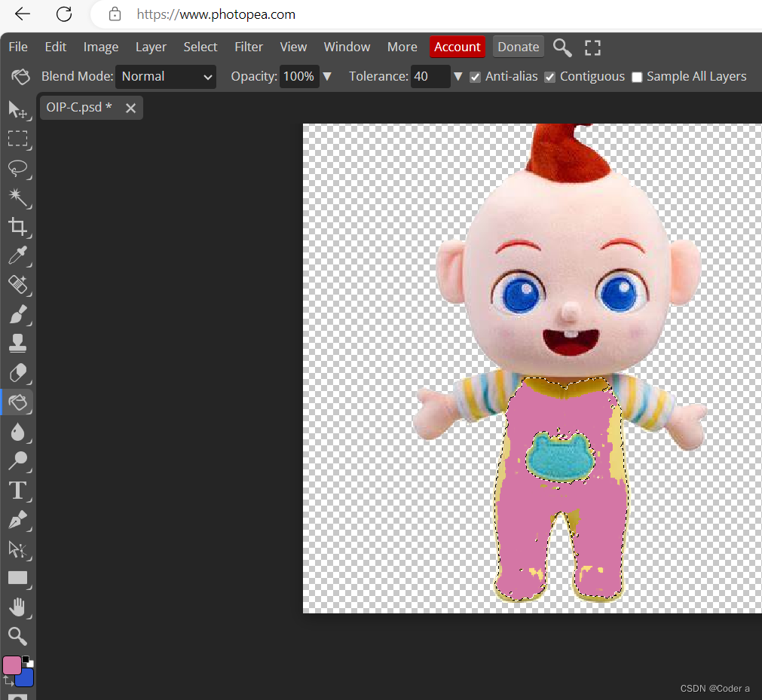This screenshot has height=700, width=762.
Task: Click the Opacity 100% value field
Action: (299, 77)
